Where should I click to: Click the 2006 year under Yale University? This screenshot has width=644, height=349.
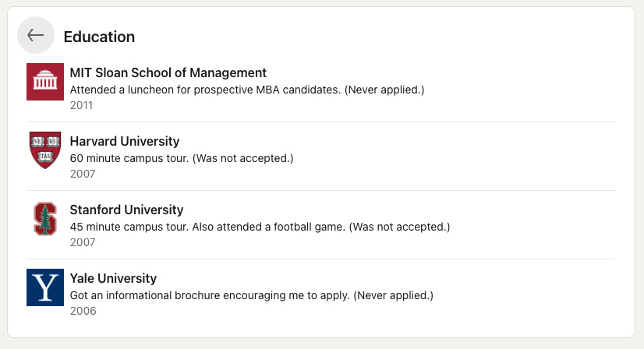click(x=83, y=312)
